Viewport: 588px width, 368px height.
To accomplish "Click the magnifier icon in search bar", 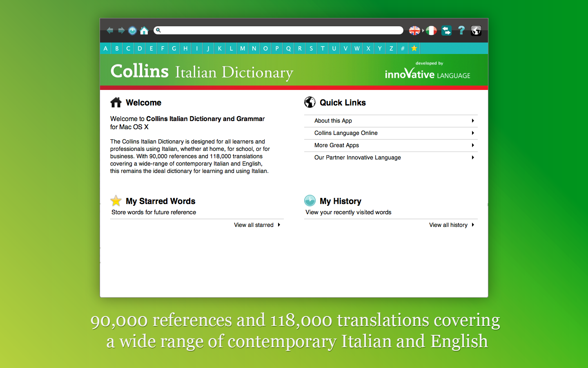I will coord(158,30).
